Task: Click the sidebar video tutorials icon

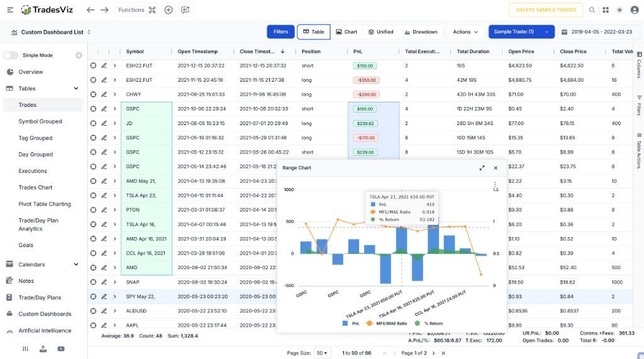Action: tap(61, 349)
